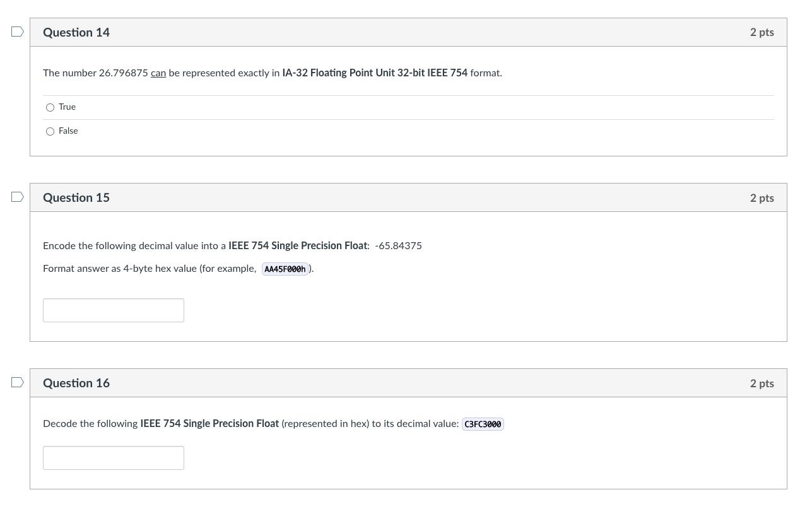Flag Question 14 using its bookmark icon
Viewport: 812px width, 526px height.
point(17,32)
